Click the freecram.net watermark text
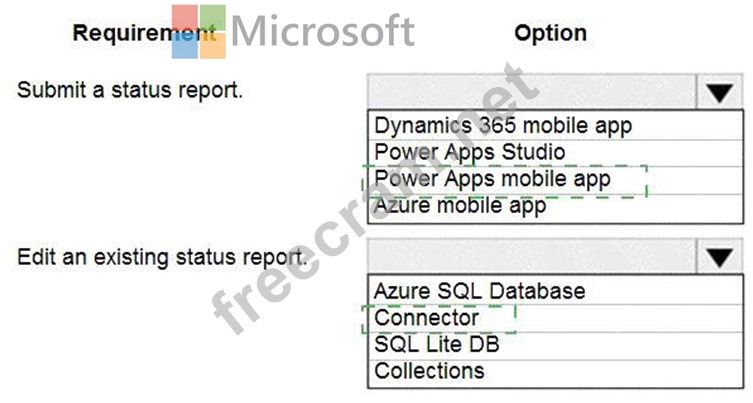This screenshot has height=403, width=753. [376, 198]
